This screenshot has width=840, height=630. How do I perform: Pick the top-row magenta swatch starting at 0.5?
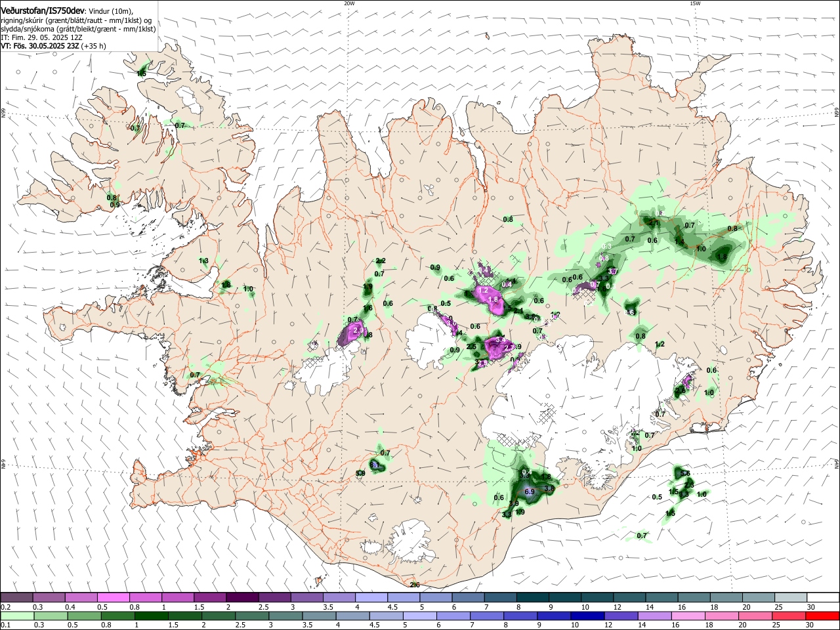(113, 597)
